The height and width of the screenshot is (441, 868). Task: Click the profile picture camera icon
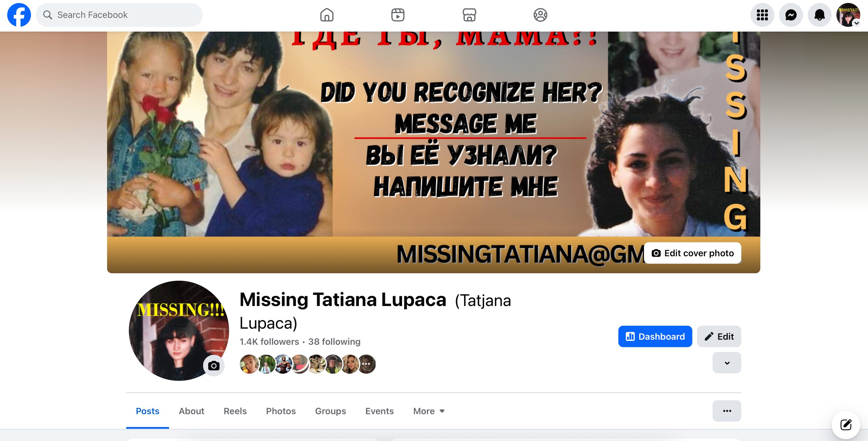[x=214, y=365]
